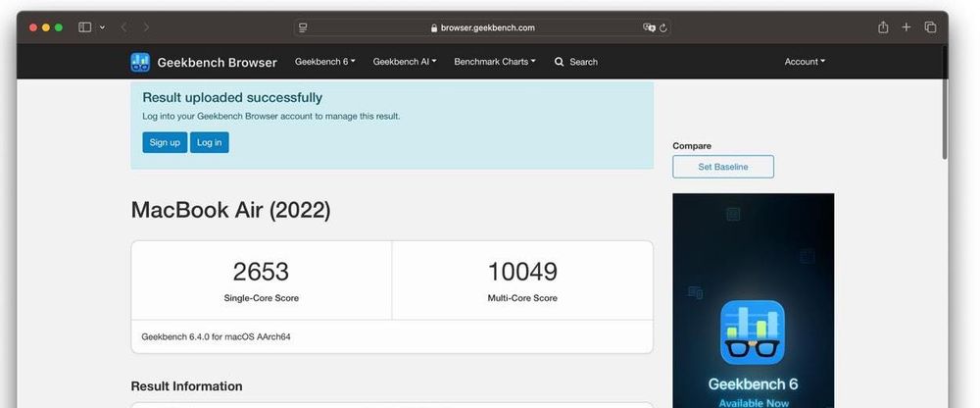
Task: Click the red close window button
Action: pos(33,27)
